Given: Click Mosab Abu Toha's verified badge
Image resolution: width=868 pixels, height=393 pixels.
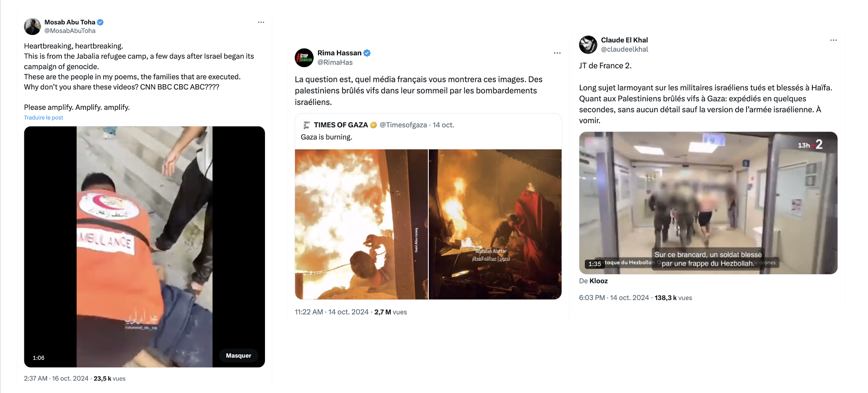Looking at the screenshot, I should point(100,22).
